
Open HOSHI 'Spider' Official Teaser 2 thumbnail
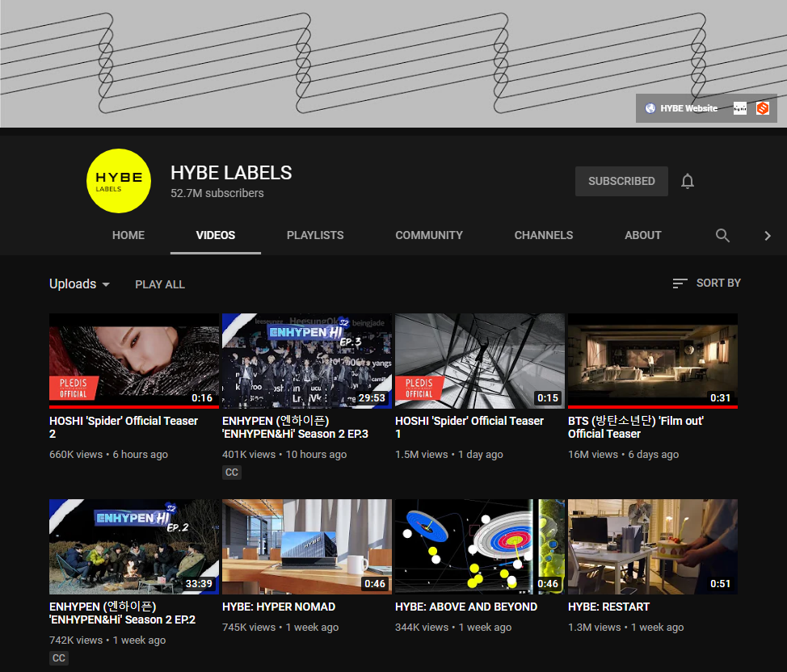tap(134, 361)
